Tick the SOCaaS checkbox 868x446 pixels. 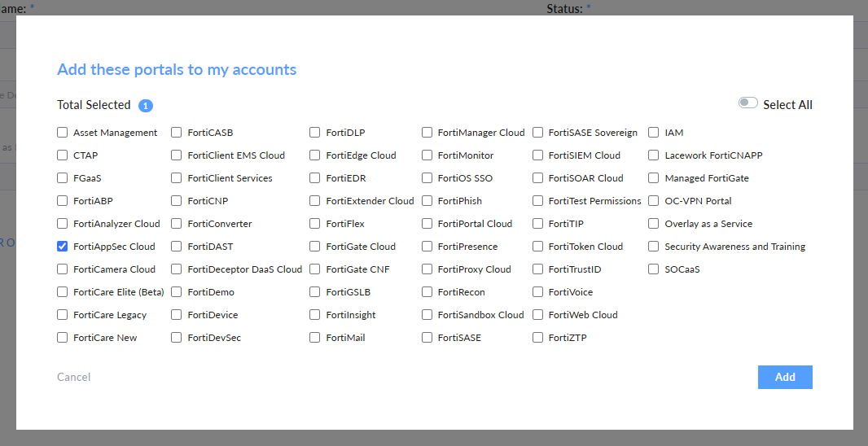pos(654,269)
